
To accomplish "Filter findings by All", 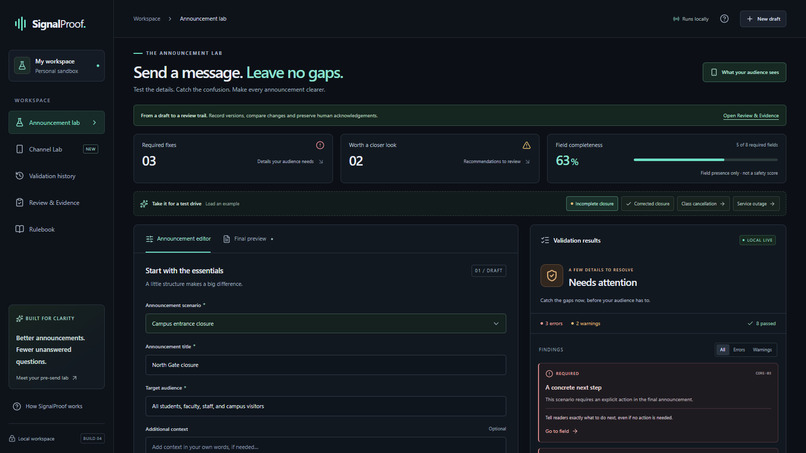I will pos(722,350).
